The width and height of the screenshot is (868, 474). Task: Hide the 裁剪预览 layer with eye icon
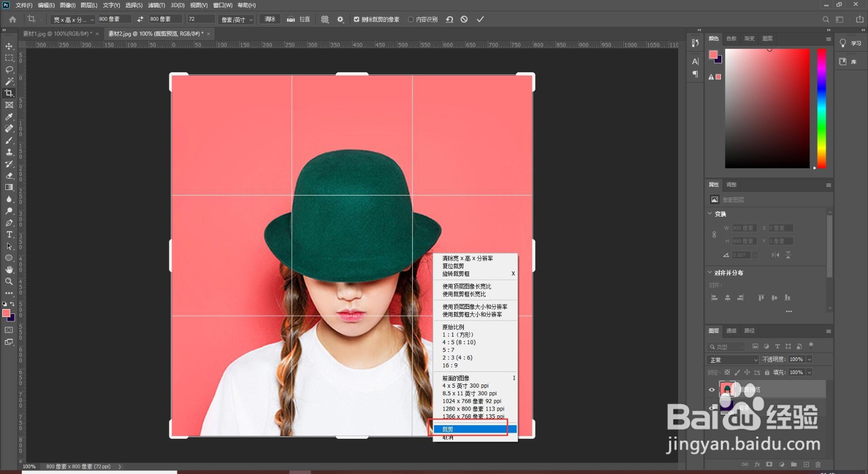coord(712,389)
